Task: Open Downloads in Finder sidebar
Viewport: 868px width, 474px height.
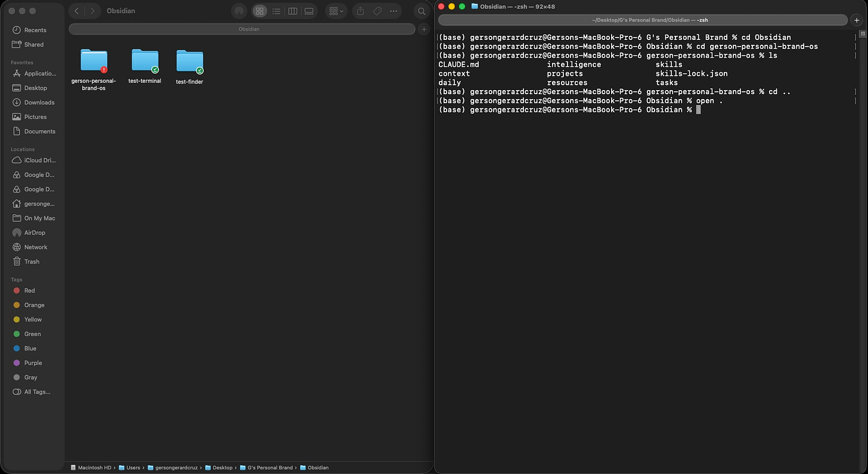Action: click(x=33, y=103)
